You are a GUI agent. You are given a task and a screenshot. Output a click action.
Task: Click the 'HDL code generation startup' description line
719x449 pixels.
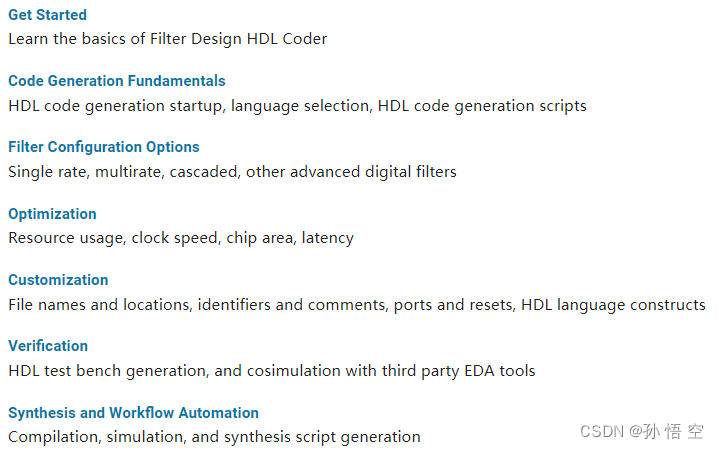coord(298,106)
